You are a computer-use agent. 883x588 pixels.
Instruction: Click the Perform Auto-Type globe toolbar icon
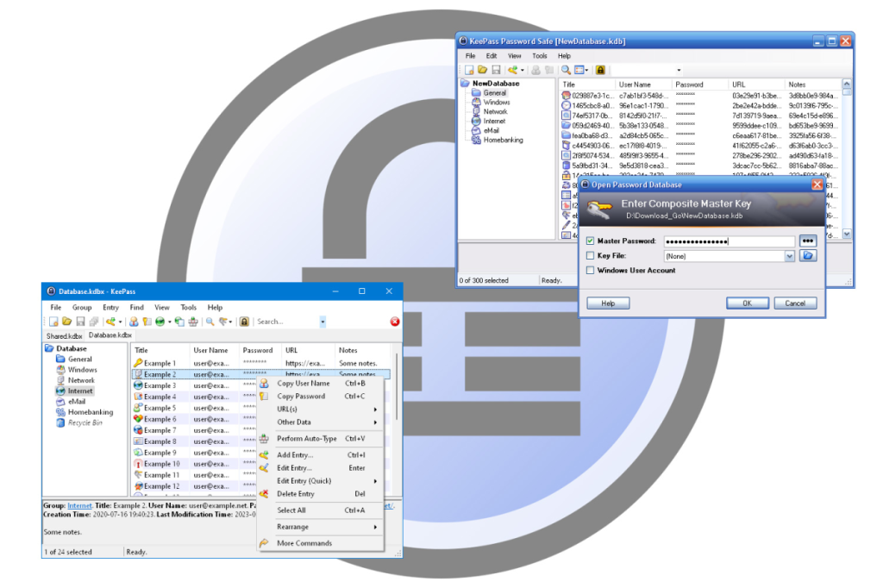point(160,322)
